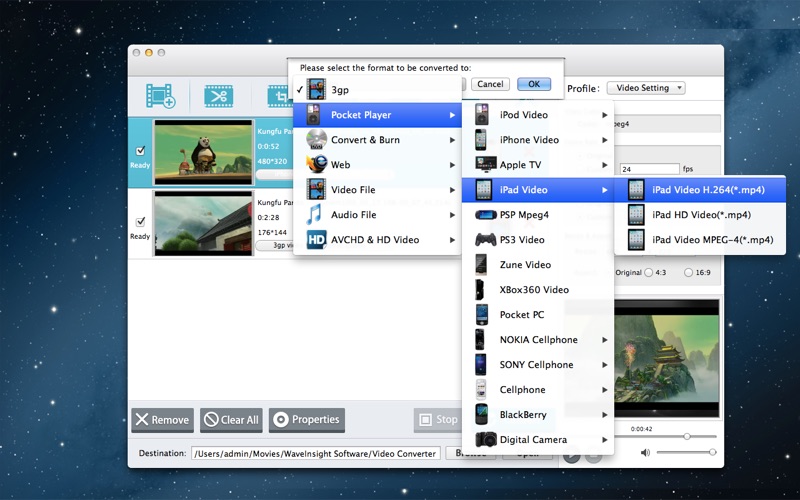Select iPad Video MPEG-4(*.mp4) option
The height and width of the screenshot is (500, 800).
[x=699, y=240]
